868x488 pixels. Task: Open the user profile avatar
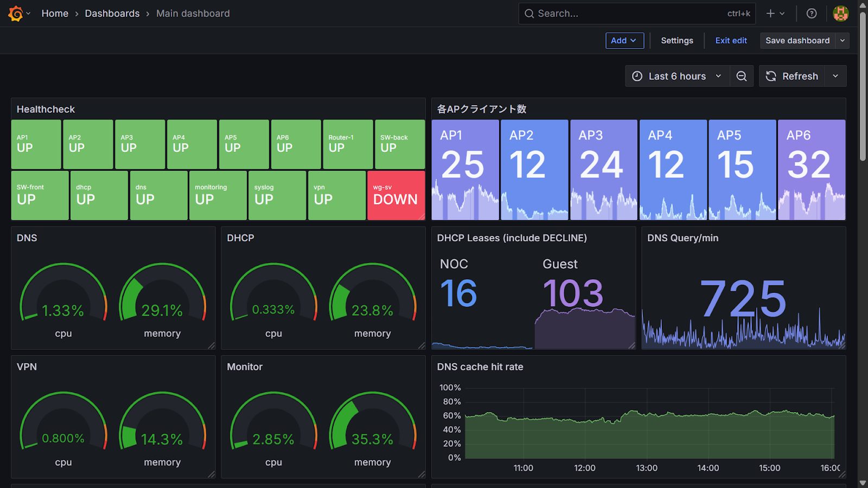pyautogui.click(x=840, y=14)
